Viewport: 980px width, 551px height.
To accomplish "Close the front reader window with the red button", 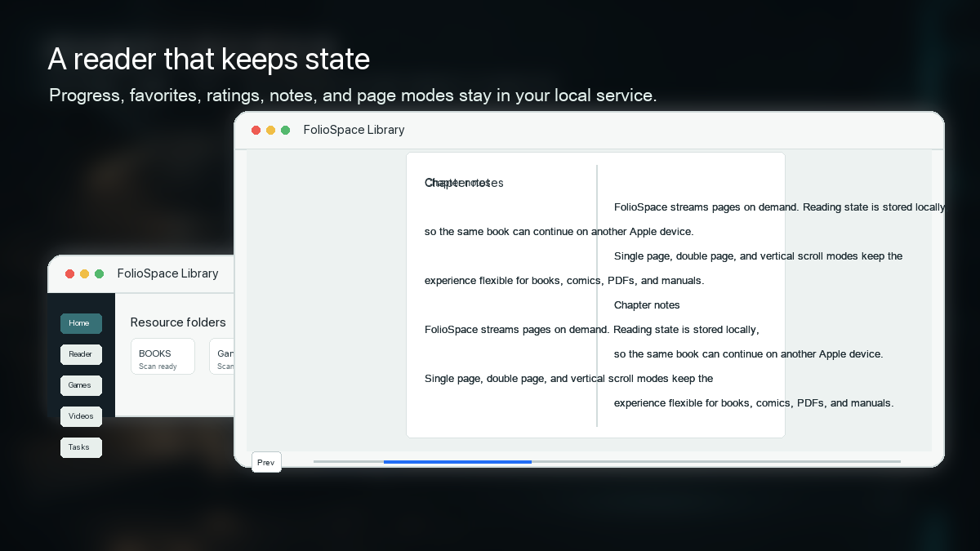I will point(256,130).
